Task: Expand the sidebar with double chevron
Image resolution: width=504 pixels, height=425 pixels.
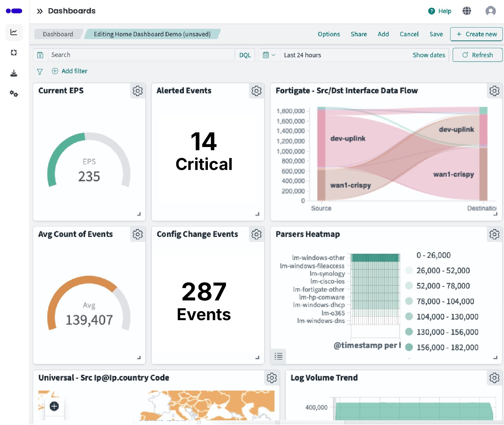Action: click(40, 11)
